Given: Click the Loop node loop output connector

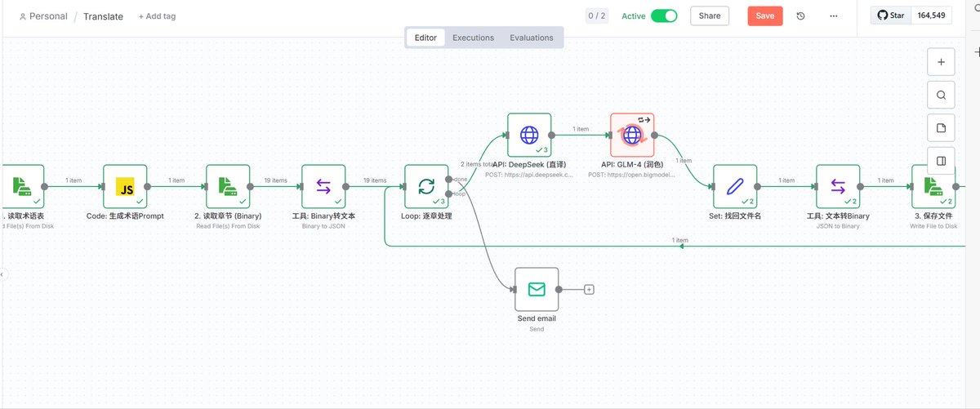Looking at the screenshot, I should click(x=448, y=193).
